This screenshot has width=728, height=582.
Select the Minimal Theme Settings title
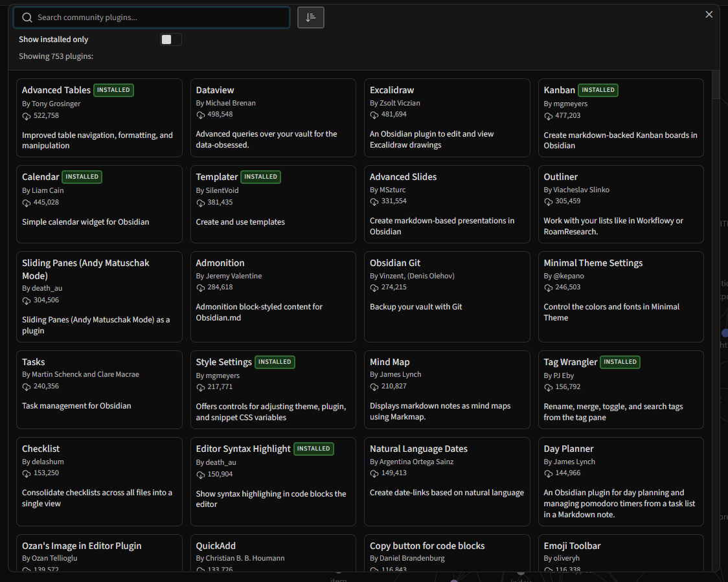coord(593,263)
